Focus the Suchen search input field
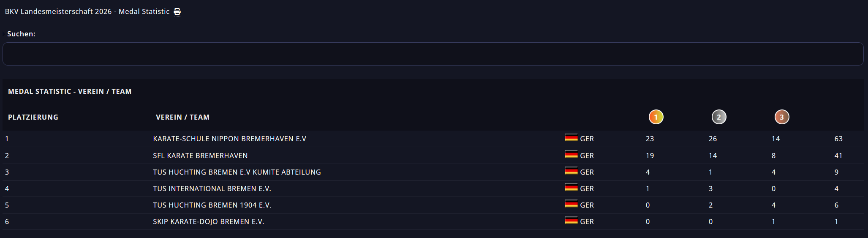Viewport: 868px width, 238px height. tap(433, 54)
